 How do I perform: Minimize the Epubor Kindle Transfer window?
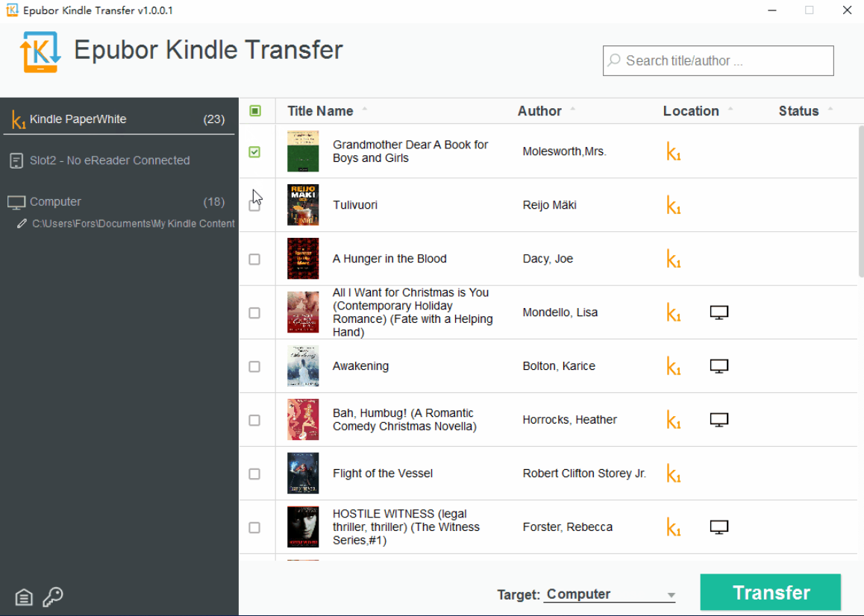pyautogui.click(x=772, y=10)
